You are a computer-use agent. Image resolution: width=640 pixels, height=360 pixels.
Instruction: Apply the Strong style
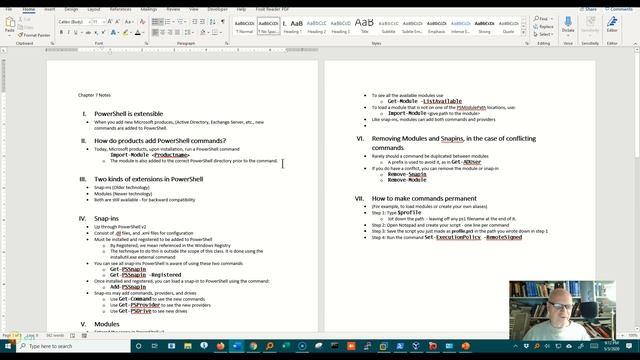pos(484,27)
